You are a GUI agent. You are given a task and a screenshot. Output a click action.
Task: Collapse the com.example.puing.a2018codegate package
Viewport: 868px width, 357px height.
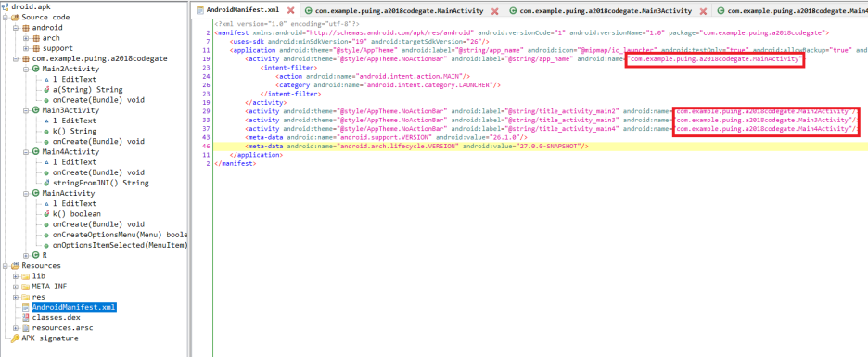coord(16,58)
